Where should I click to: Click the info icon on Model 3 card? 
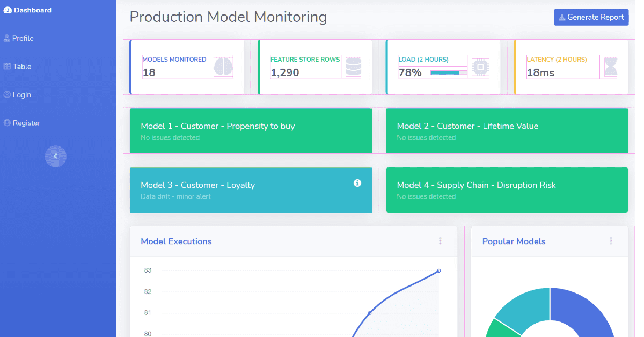[357, 183]
